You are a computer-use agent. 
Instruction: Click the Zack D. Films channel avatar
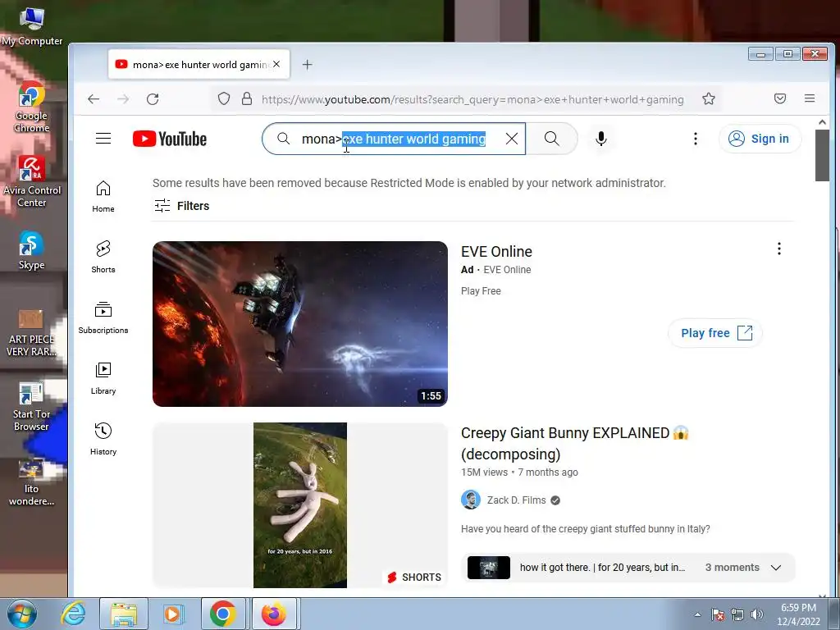(x=471, y=500)
